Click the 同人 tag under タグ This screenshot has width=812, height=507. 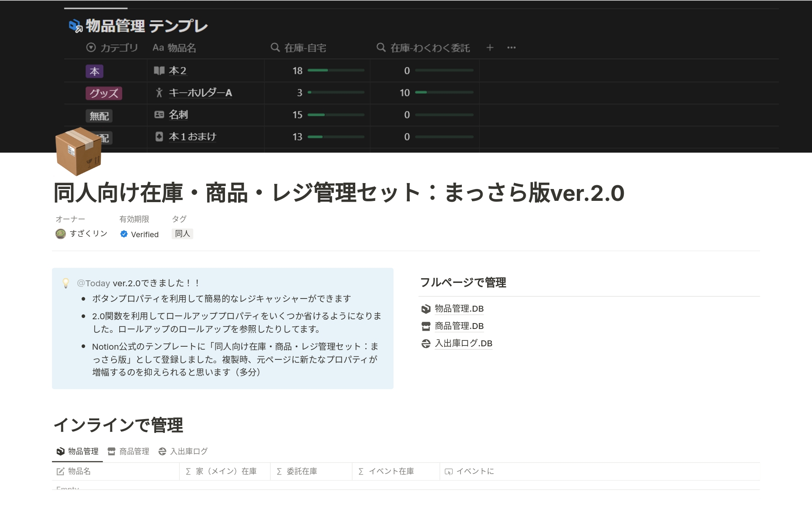(182, 233)
